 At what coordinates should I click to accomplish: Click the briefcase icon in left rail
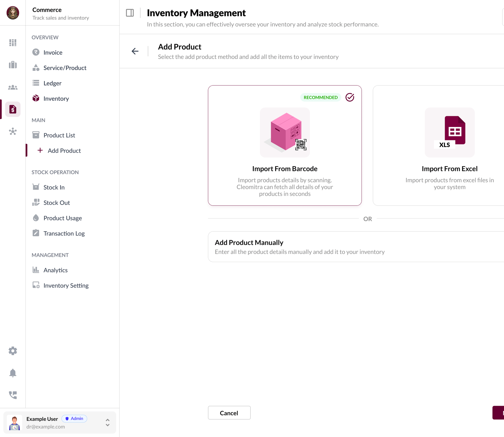tap(13, 65)
